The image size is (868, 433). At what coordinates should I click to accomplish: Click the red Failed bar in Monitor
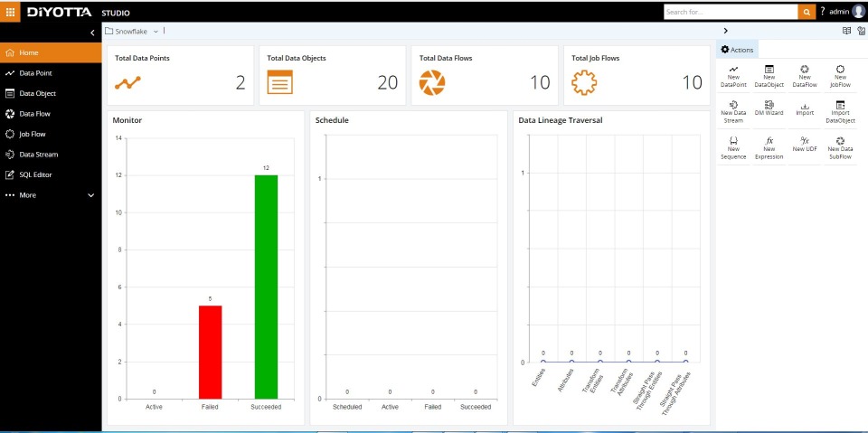point(211,353)
